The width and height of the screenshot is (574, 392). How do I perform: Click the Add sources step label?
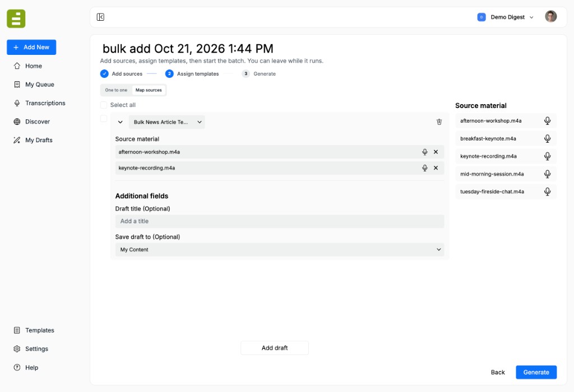tap(127, 73)
